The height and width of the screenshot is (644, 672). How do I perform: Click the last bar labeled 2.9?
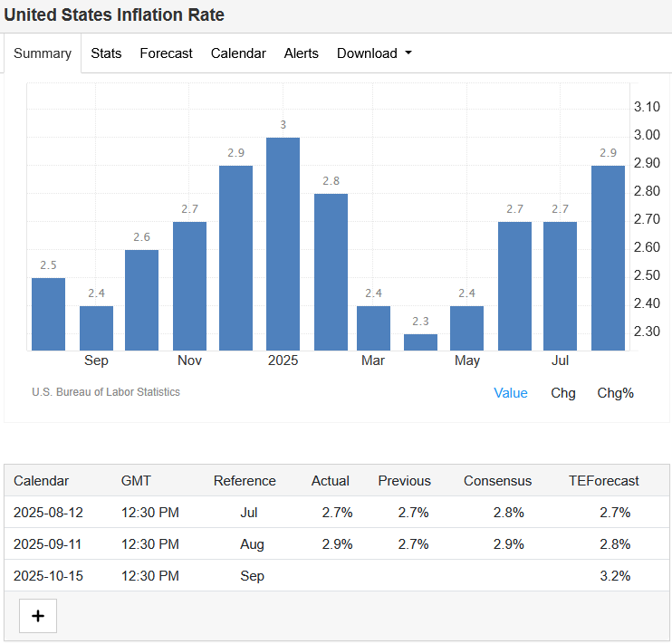point(608,257)
